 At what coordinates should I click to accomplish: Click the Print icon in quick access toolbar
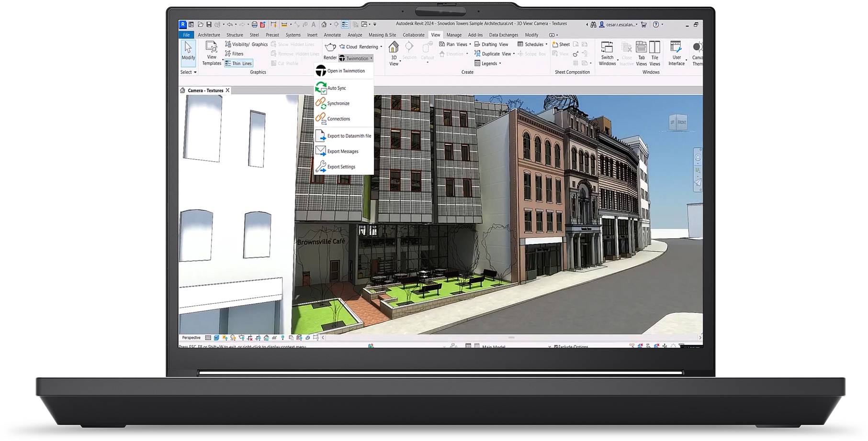(x=255, y=24)
